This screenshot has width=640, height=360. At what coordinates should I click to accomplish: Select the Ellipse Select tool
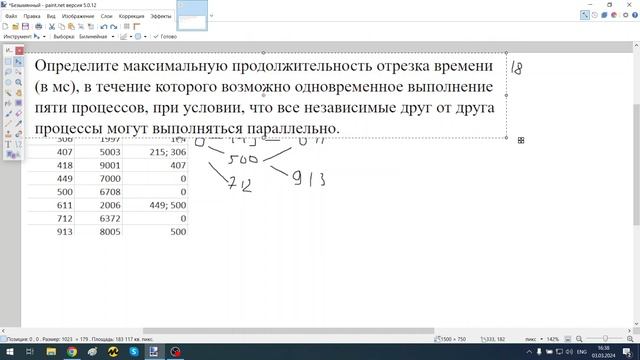pyautogui.click(x=8, y=82)
